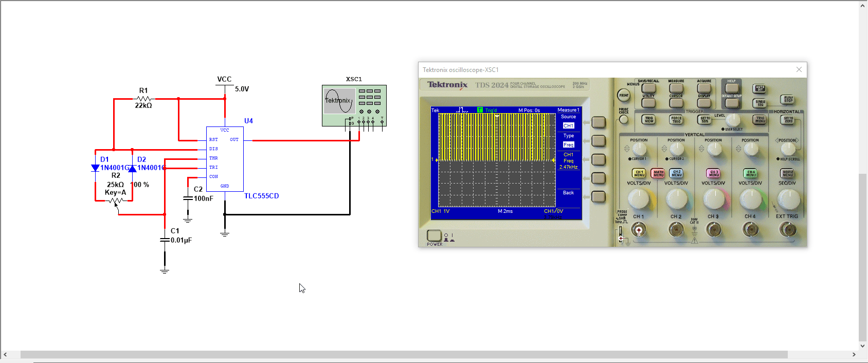Screen dimensions: 868x363
Task: Click the CH 2 BNC input connector
Action: (x=676, y=230)
